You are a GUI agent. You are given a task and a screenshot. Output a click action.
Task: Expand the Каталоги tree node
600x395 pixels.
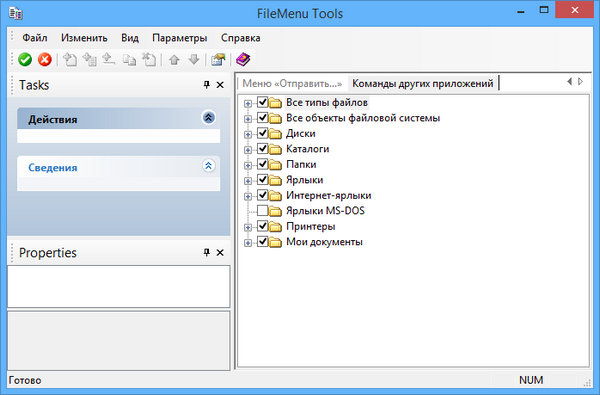[x=248, y=150]
